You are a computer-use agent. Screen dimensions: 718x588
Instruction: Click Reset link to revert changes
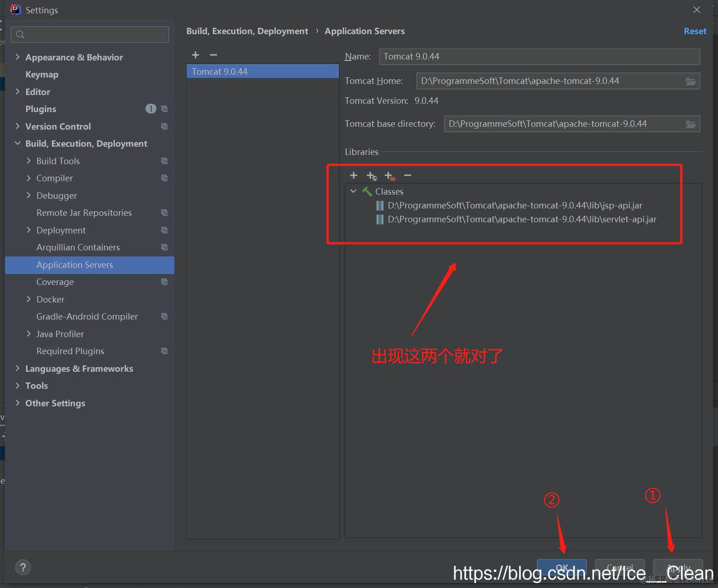(x=695, y=31)
